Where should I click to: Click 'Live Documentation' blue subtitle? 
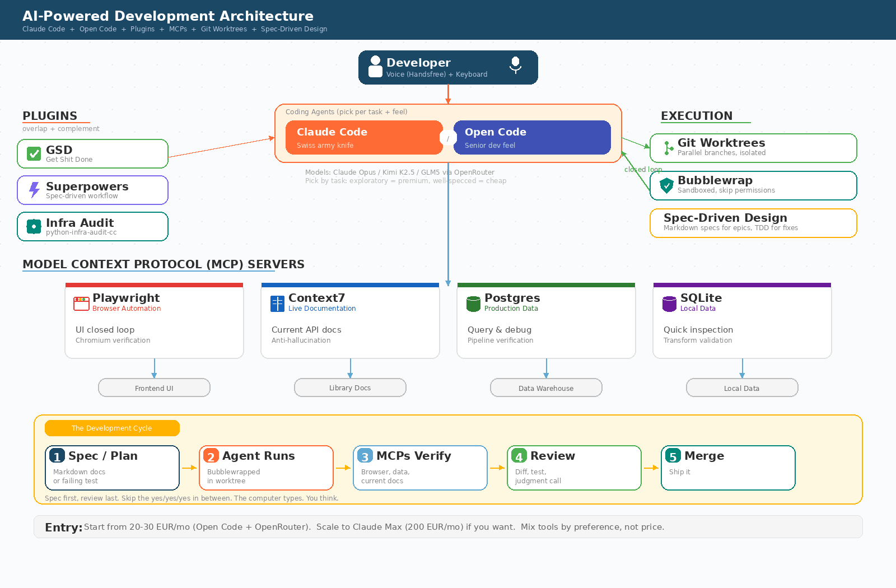coord(322,309)
